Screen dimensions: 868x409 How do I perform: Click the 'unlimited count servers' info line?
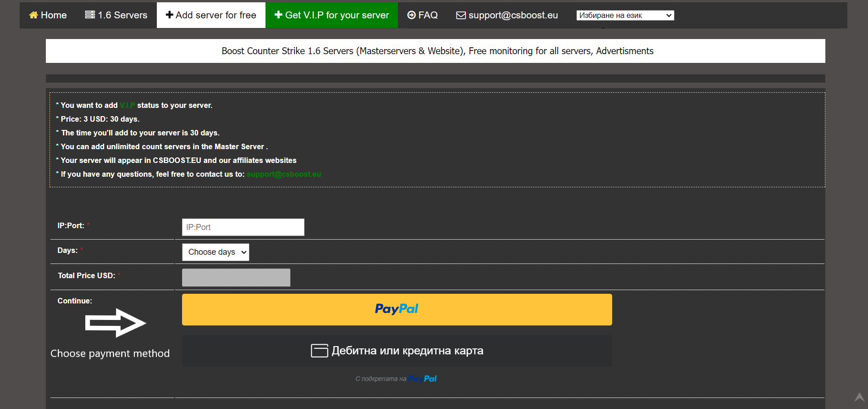(162, 146)
